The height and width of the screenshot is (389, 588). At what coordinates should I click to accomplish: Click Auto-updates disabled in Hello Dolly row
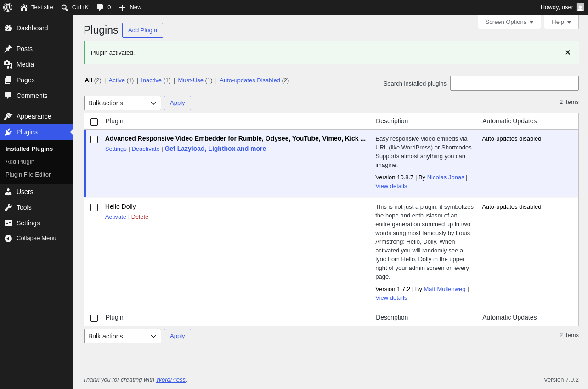pyautogui.click(x=512, y=206)
